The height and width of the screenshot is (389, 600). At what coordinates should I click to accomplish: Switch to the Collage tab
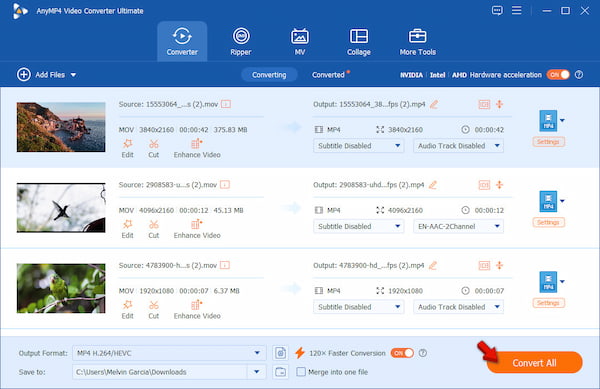[359, 41]
